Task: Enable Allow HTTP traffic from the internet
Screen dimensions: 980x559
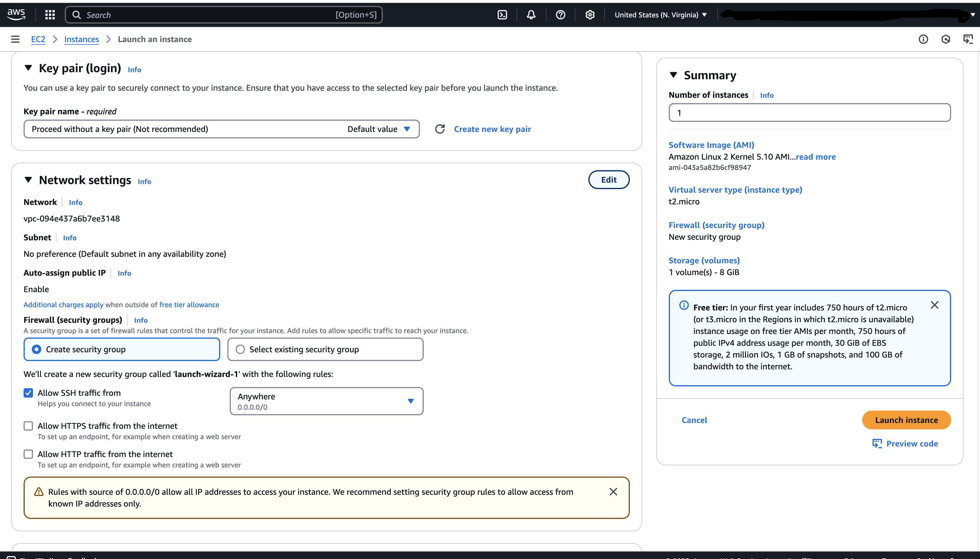Action: tap(28, 454)
